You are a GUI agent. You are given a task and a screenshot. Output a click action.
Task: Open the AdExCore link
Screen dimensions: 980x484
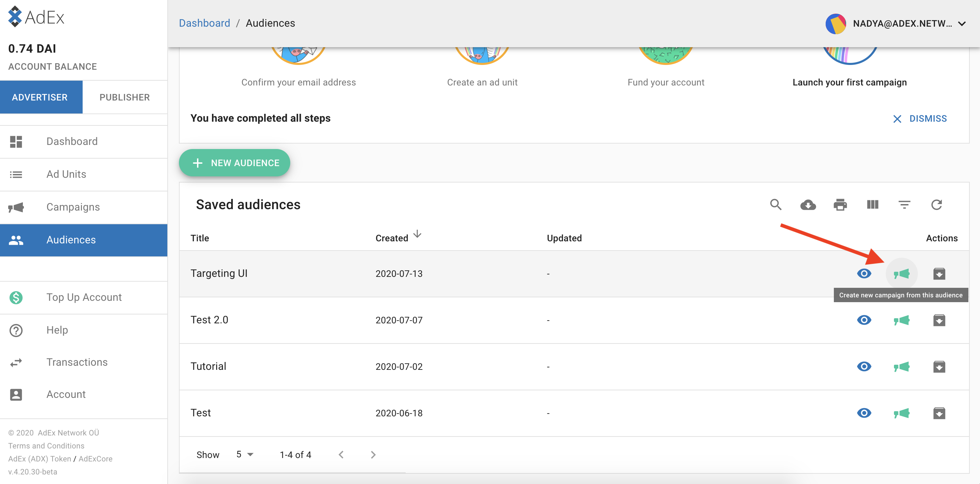(96, 458)
